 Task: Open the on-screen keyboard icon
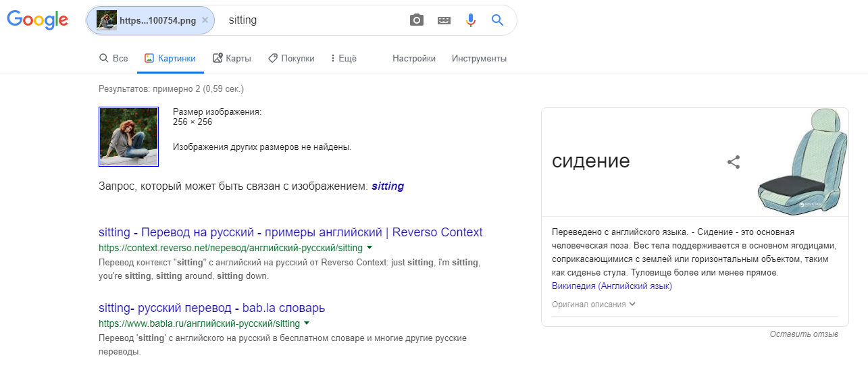[444, 20]
